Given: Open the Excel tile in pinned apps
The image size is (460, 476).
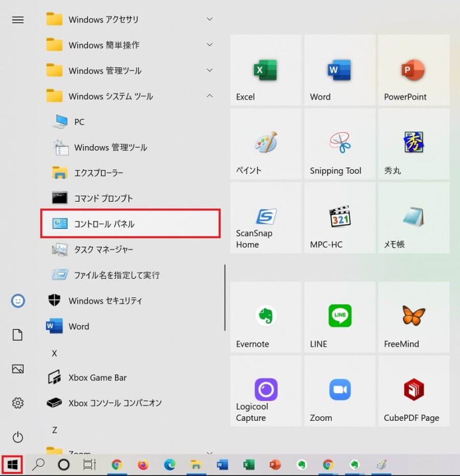Looking at the screenshot, I should tap(266, 70).
